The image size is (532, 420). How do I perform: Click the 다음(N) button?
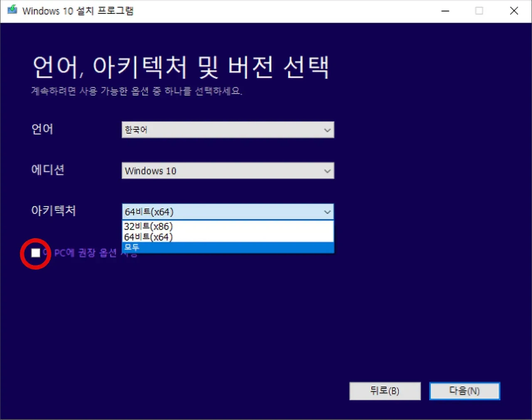[x=464, y=391]
